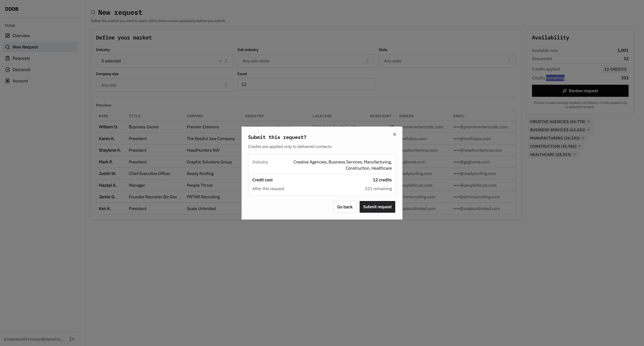Remove the Business Services tag
The image size is (644, 346).
(588, 130)
